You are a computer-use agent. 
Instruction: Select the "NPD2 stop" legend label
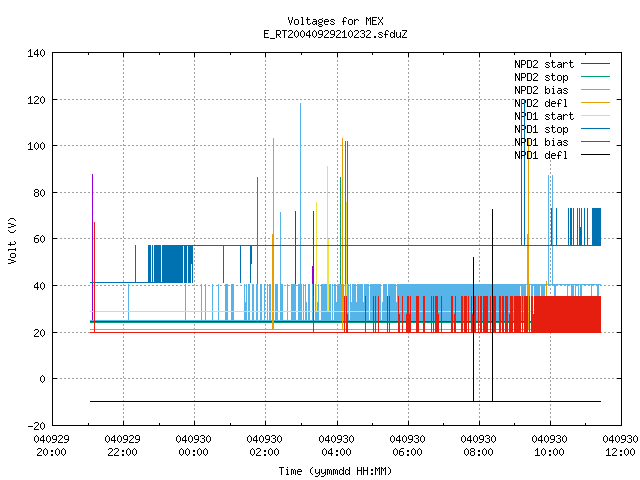[541, 77]
